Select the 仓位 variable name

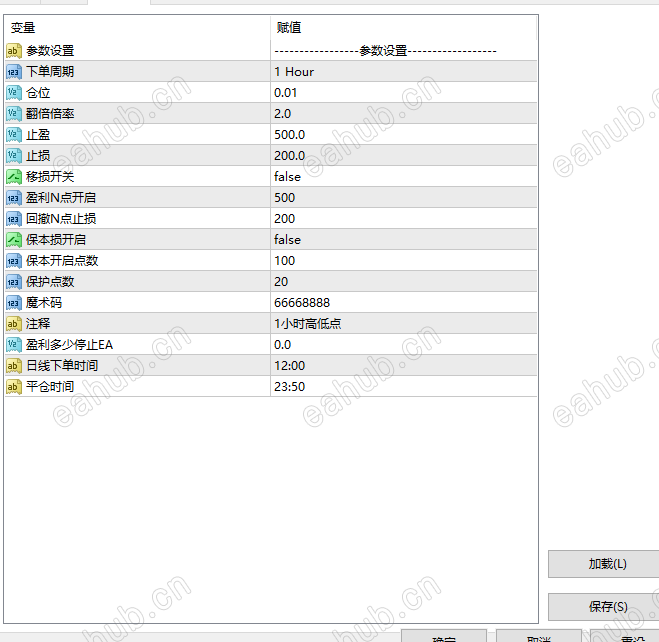click(x=38, y=92)
